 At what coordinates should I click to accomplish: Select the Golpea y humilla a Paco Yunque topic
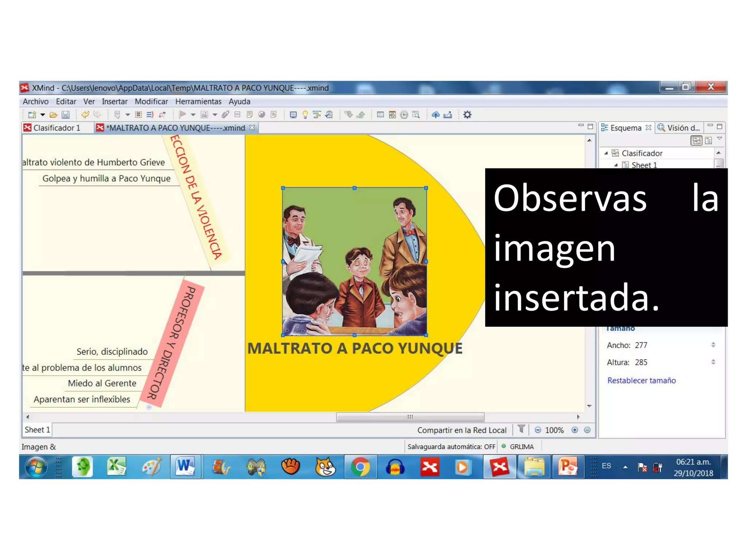(107, 178)
